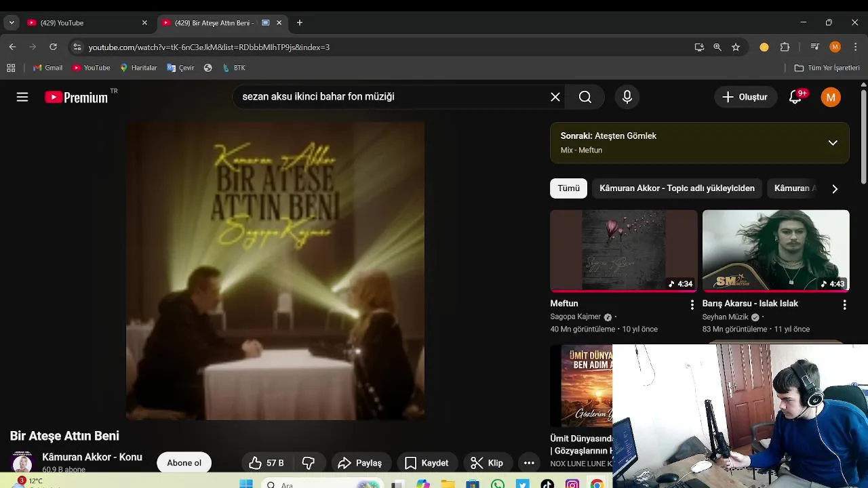
Task: Clear the search box with the X
Action: (x=555, y=97)
